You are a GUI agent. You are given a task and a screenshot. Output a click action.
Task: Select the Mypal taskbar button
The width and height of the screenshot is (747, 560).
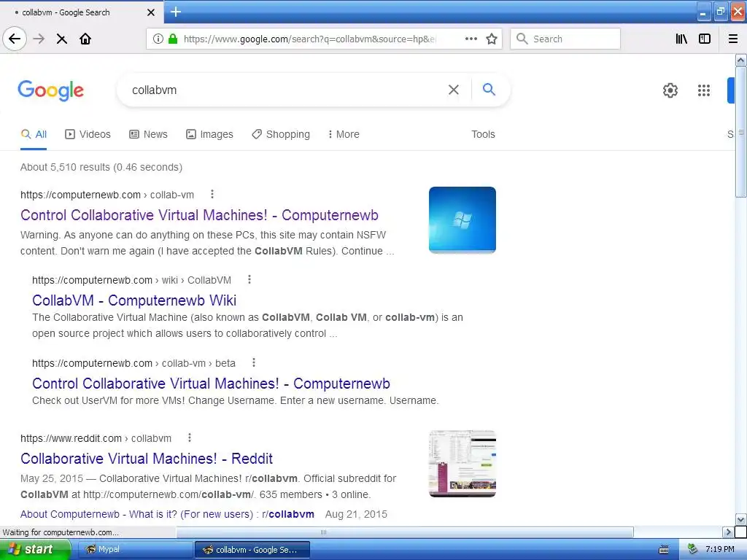click(134, 550)
